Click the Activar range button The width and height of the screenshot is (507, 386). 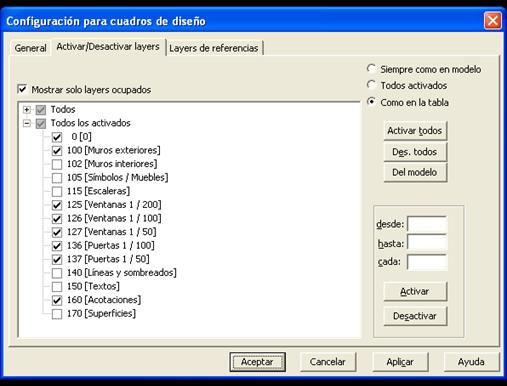click(415, 292)
